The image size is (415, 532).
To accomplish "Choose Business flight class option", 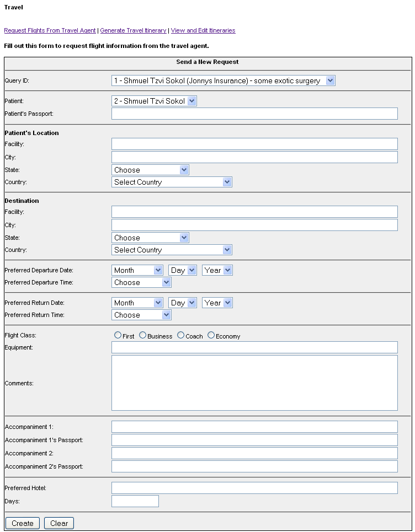I will coord(143,335).
